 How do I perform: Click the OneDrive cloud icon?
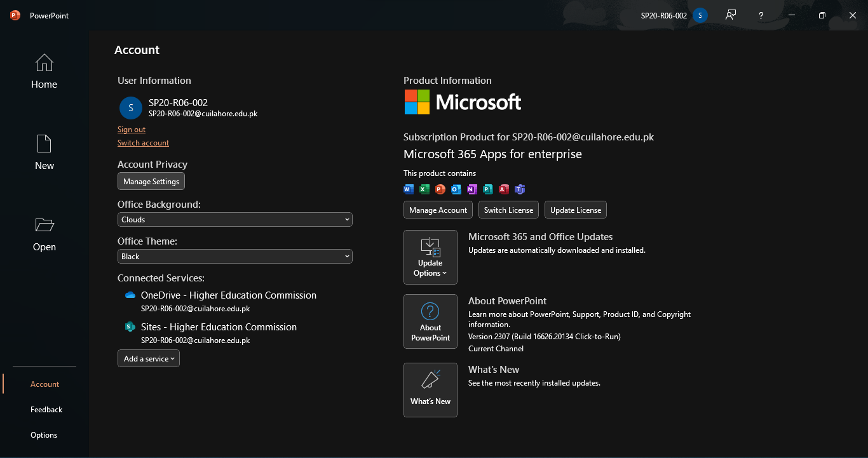[130, 295]
